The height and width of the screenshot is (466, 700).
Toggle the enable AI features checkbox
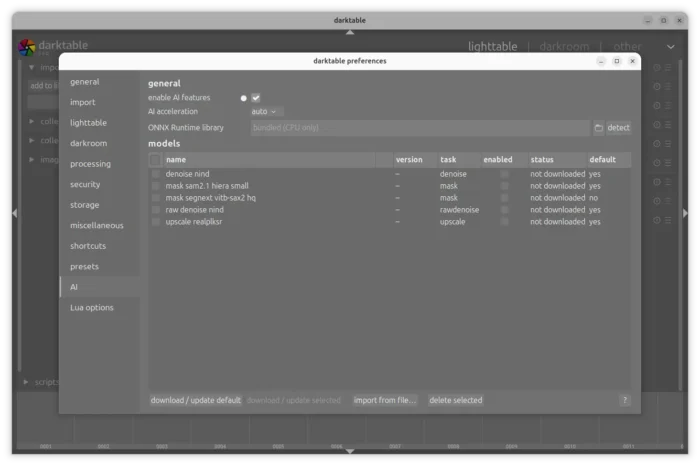[x=256, y=98]
